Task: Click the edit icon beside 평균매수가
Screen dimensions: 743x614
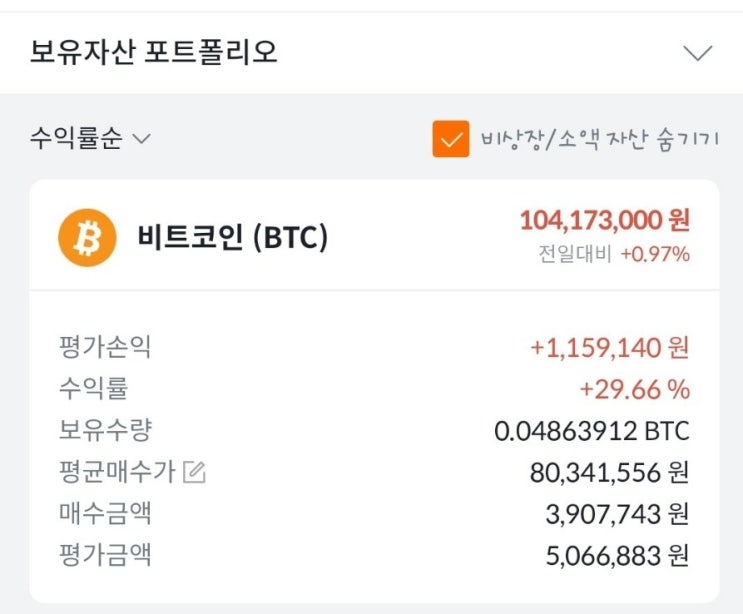Action: 196,472
